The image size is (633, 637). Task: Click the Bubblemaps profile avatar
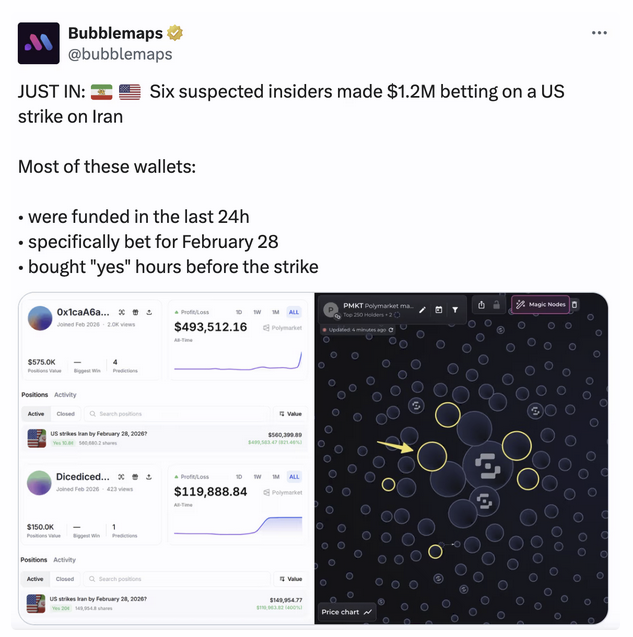tap(39, 43)
